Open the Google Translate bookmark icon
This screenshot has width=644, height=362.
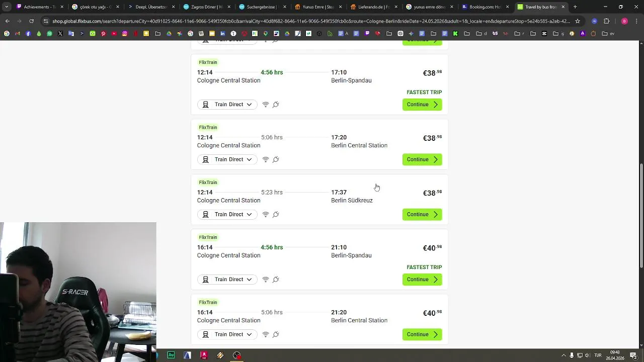coord(71,34)
